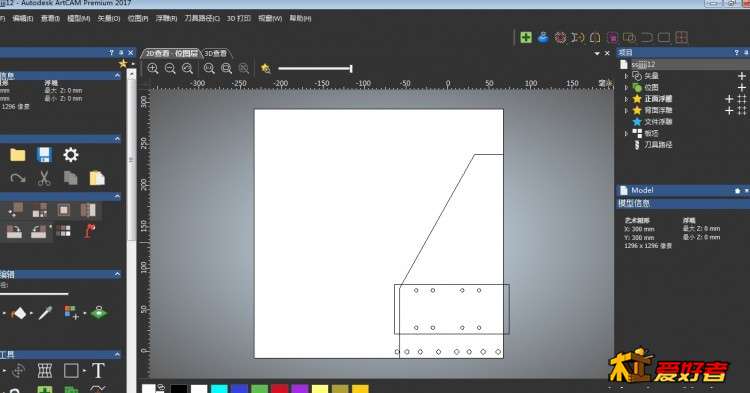The height and width of the screenshot is (393, 750).
Task: Select the project root document item
Action: (643, 64)
